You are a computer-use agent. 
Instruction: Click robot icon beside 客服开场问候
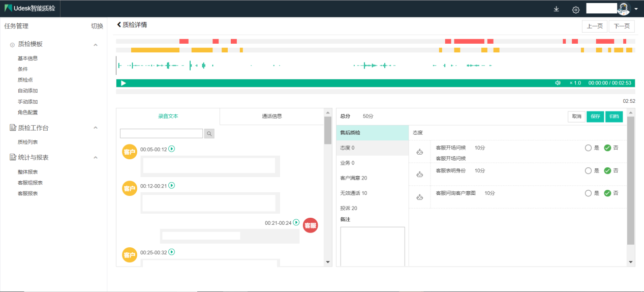point(419,152)
